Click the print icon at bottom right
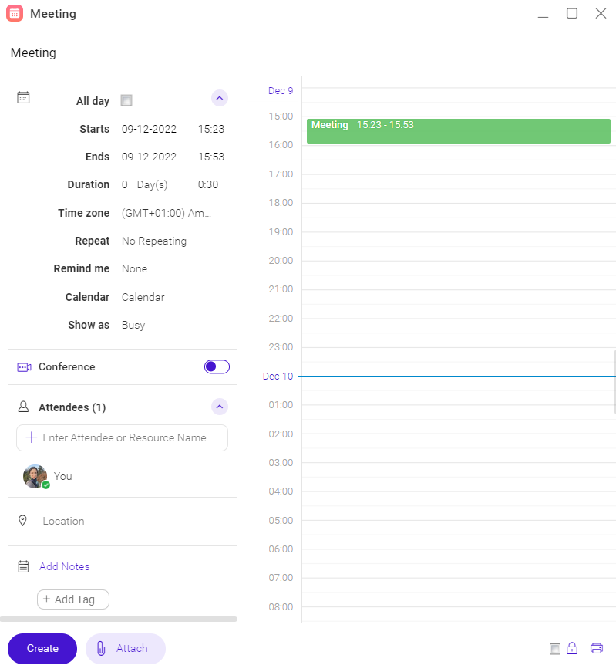 tap(596, 648)
